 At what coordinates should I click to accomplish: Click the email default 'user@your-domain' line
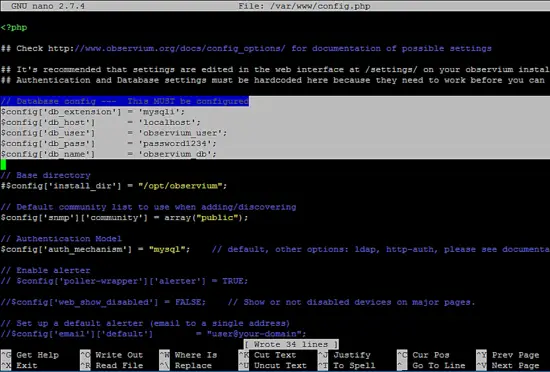pyautogui.click(x=154, y=333)
